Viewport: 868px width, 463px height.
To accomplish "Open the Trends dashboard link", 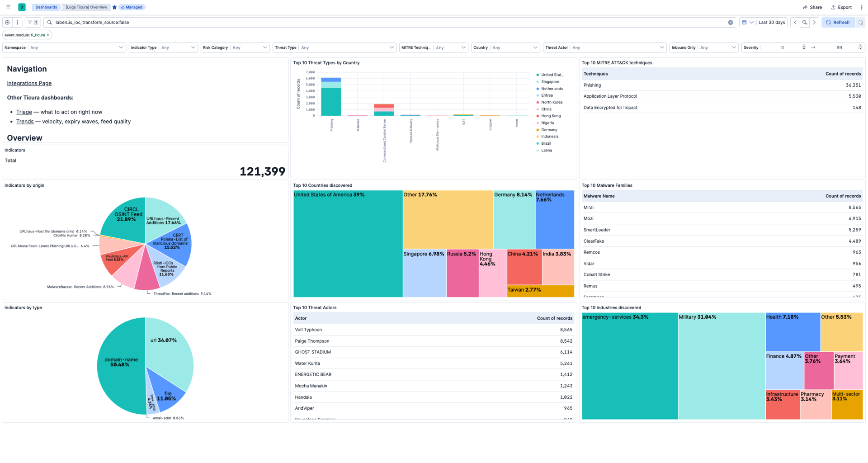I will (25, 121).
